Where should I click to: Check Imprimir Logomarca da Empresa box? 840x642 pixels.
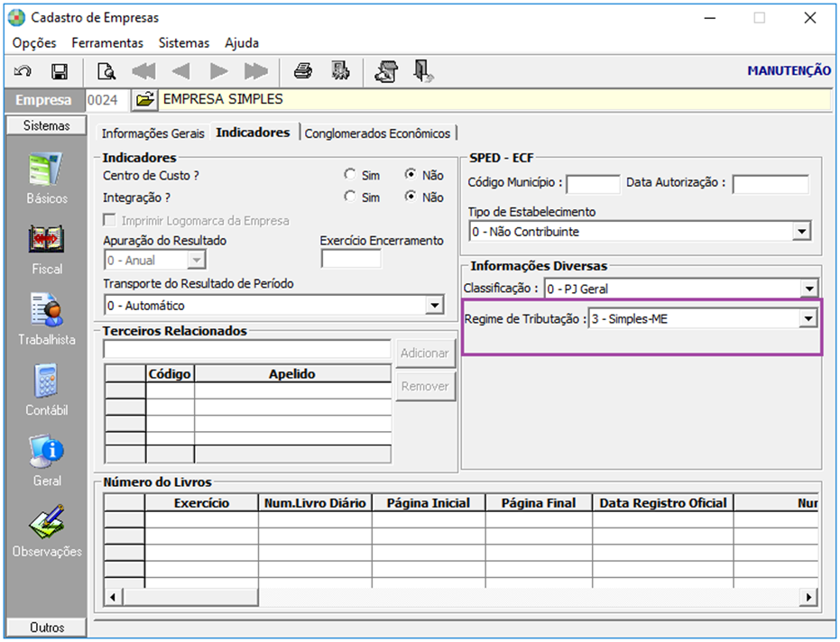pos(110,220)
